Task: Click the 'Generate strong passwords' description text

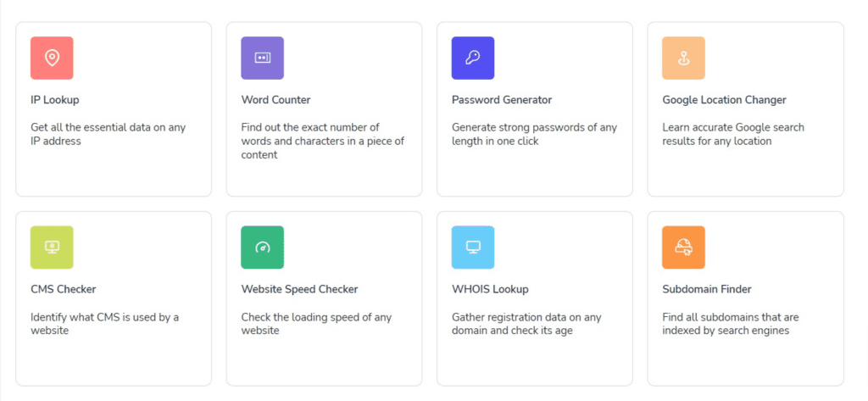Action: point(534,134)
